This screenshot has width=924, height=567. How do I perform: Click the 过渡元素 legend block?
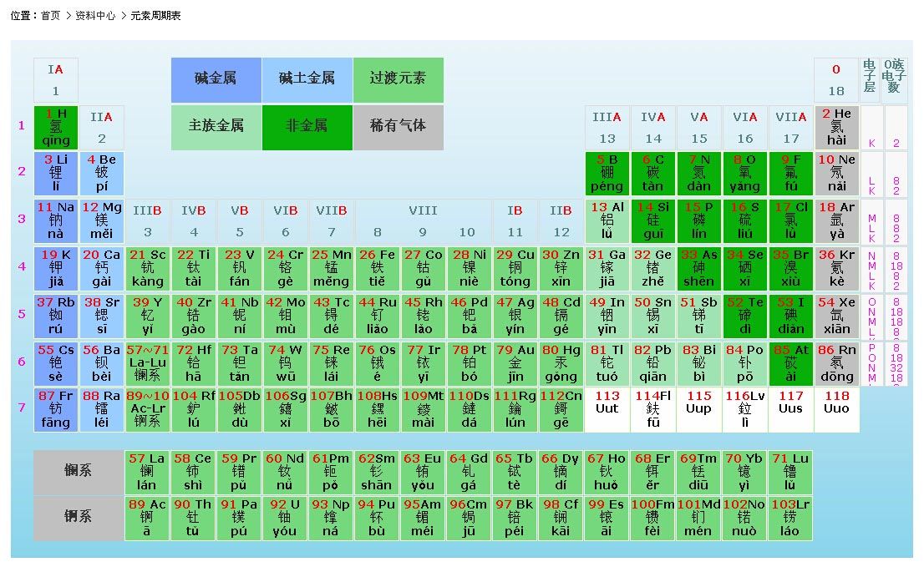[x=399, y=80]
